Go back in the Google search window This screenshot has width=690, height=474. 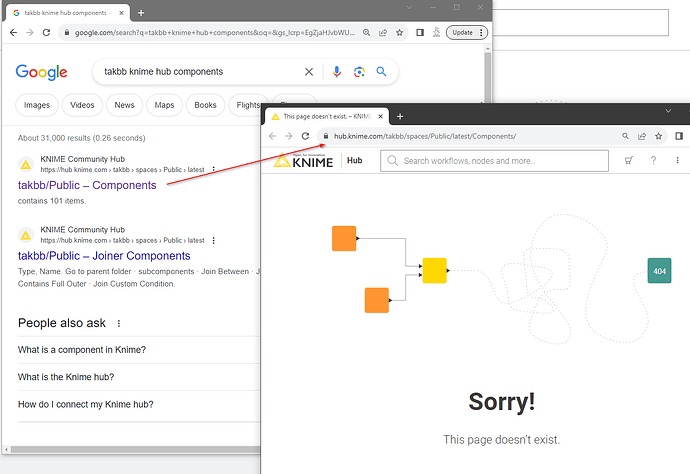coord(13,33)
